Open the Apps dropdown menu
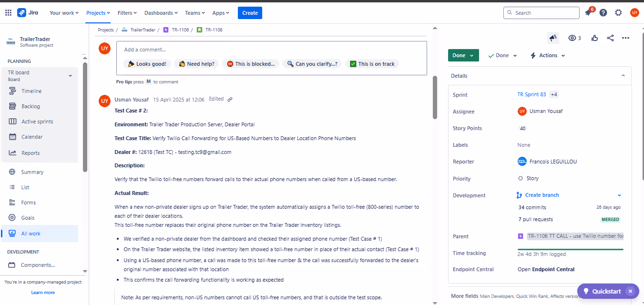644x305 pixels. click(221, 13)
